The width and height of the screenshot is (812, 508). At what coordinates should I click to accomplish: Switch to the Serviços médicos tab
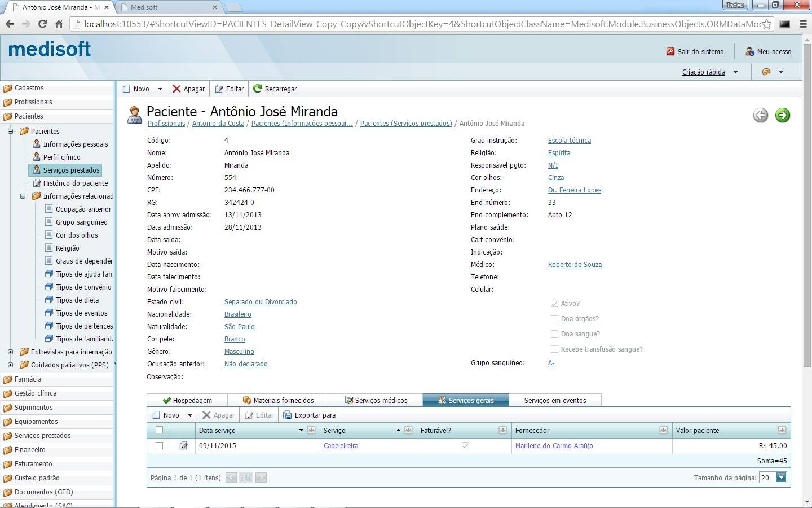click(376, 400)
